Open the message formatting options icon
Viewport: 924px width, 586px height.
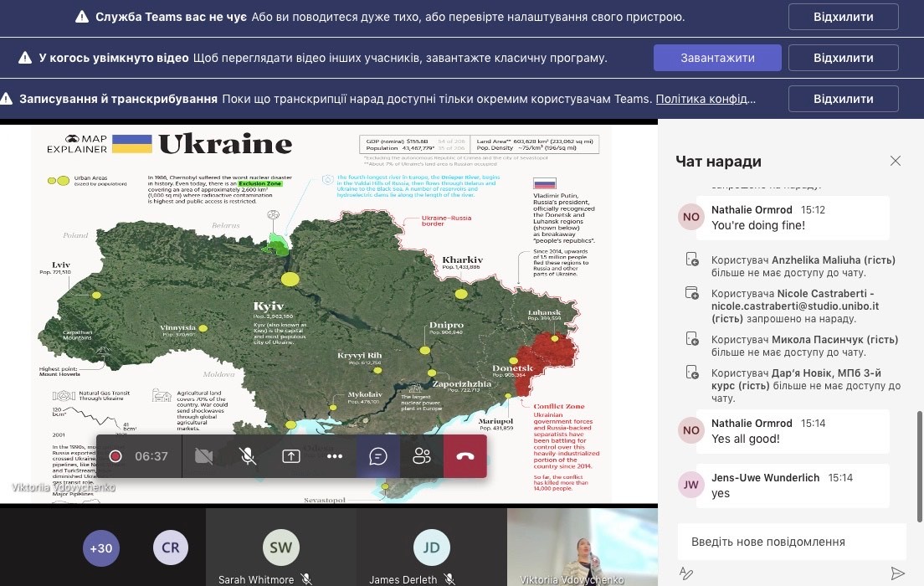tap(687, 573)
